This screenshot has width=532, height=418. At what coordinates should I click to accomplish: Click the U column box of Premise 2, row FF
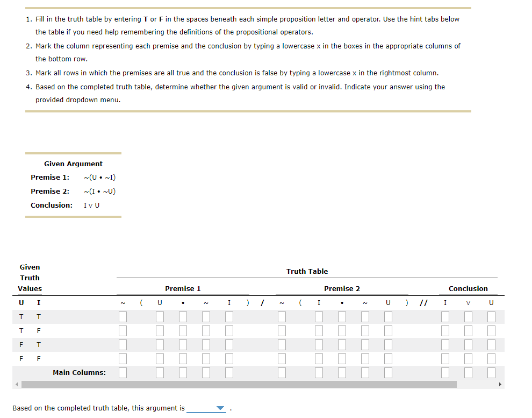click(x=388, y=358)
